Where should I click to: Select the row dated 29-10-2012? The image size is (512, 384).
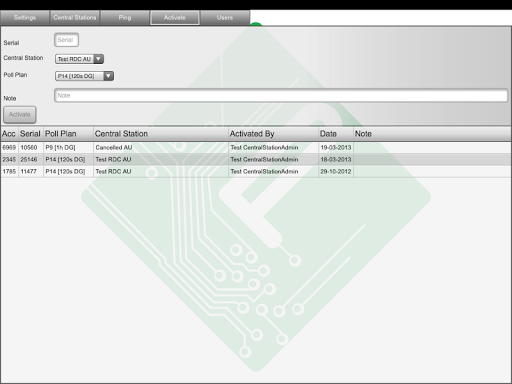point(256,172)
